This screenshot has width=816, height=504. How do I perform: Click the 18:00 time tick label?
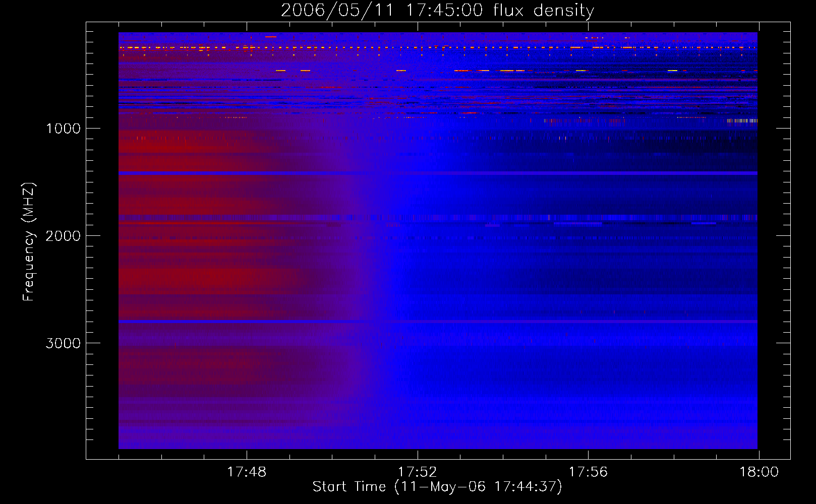click(x=759, y=472)
